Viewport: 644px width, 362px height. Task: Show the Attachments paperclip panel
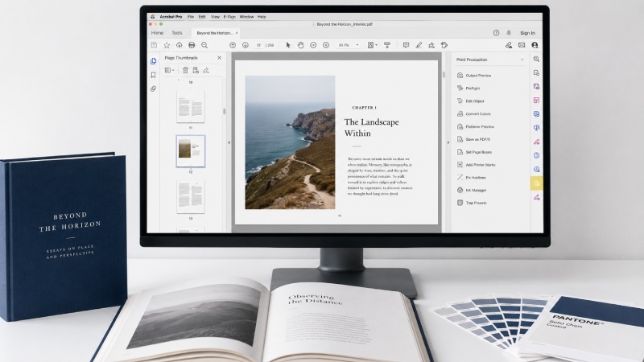(x=153, y=88)
